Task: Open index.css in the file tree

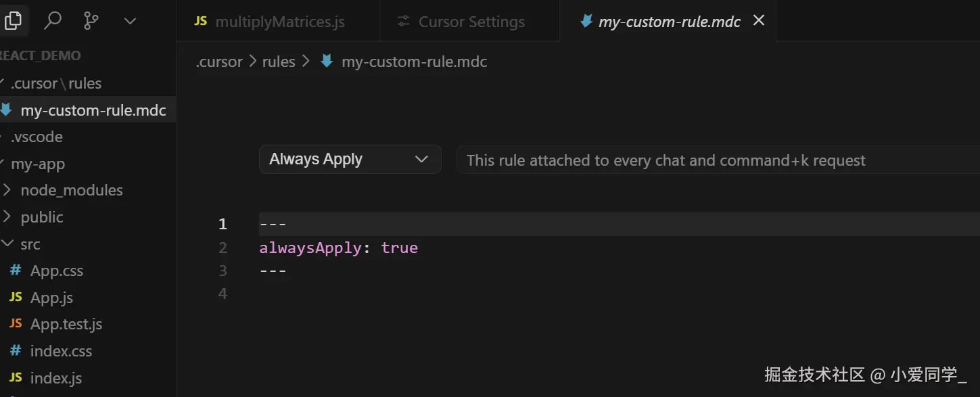Action: (x=61, y=351)
